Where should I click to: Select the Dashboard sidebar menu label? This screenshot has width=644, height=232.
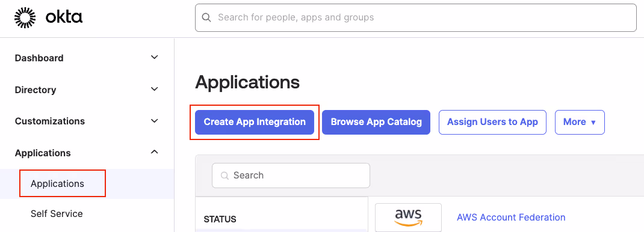(39, 58)
